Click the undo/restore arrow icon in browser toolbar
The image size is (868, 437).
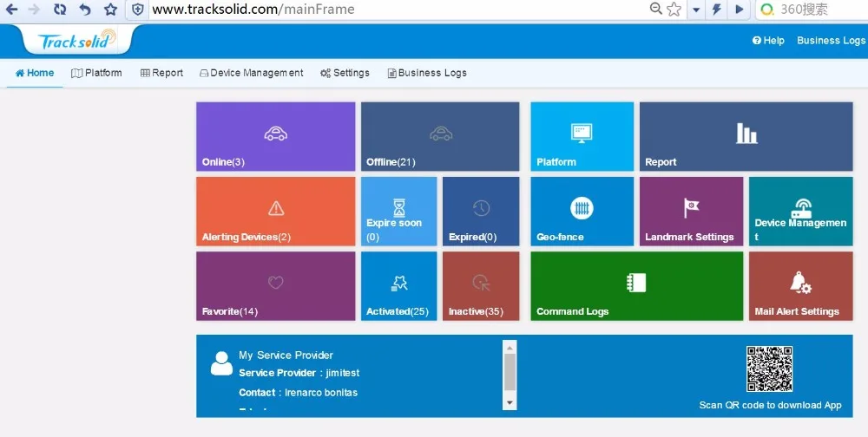pos(85,9)
